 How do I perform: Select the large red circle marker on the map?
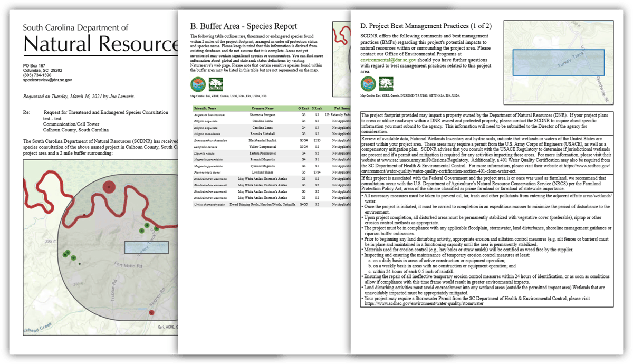click(x=109, y=186)
